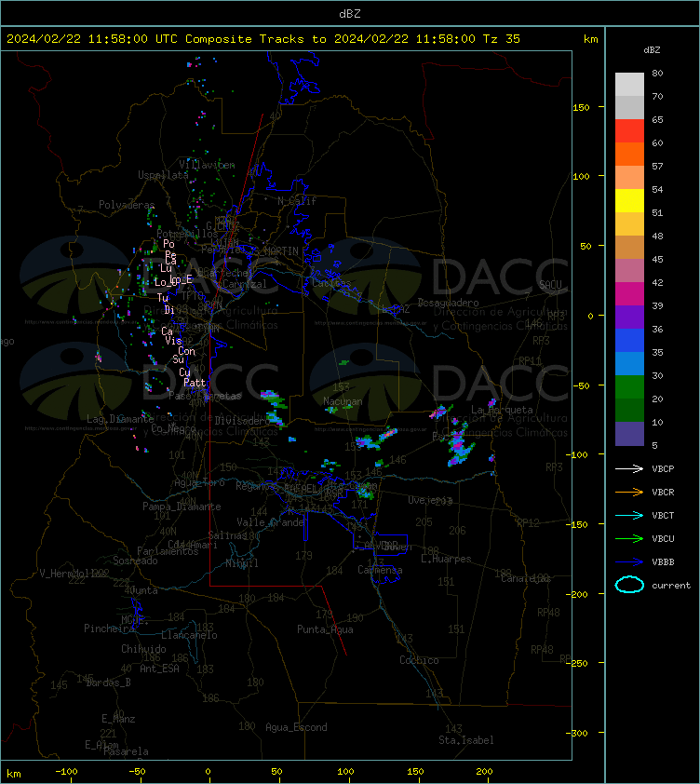
Task: Click the 'Uvejeria' map label
Action: pyautogui.click(x=430, y=500)
